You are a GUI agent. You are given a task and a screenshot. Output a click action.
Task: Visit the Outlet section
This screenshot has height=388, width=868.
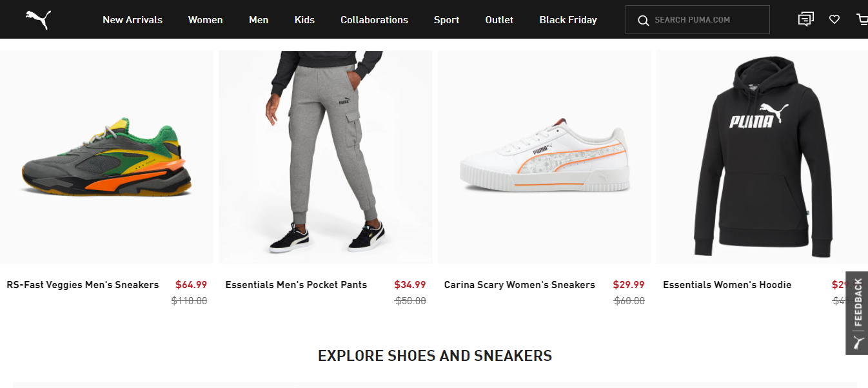pos(499,20)
